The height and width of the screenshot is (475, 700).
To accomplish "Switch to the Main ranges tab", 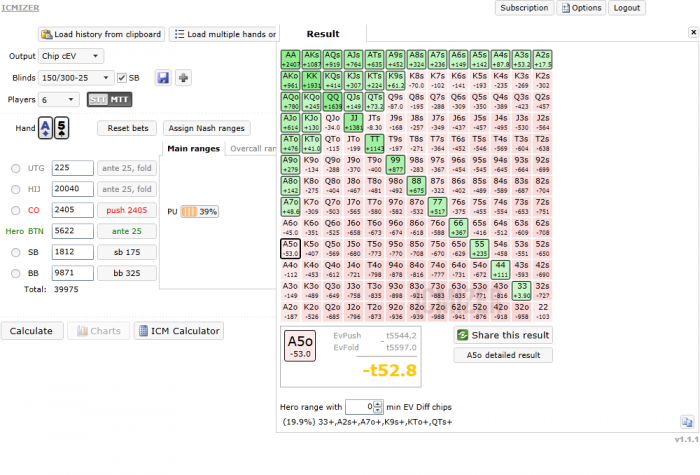I will point(193,149).
